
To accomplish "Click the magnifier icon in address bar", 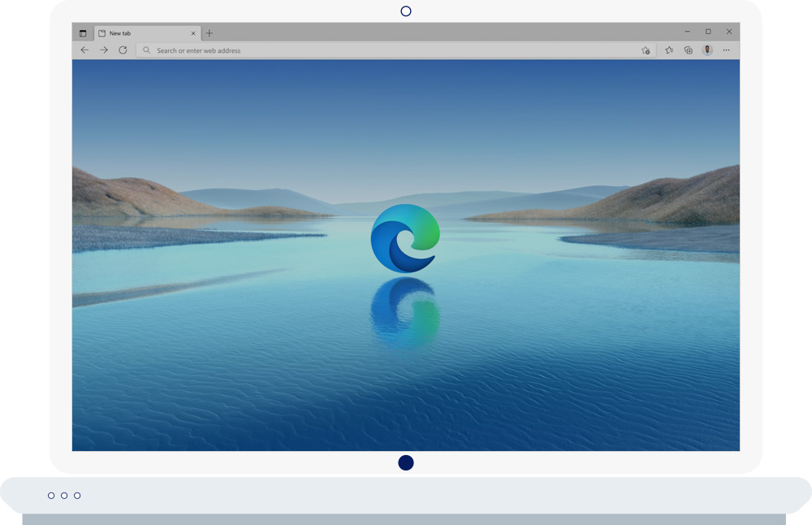I will [147, 50].
